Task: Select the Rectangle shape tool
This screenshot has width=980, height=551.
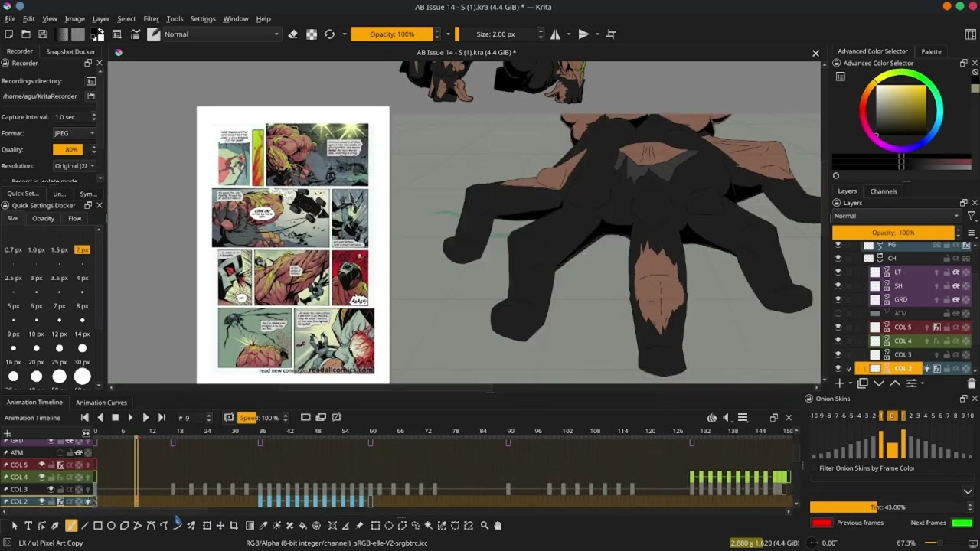Action: click(98, 526)
